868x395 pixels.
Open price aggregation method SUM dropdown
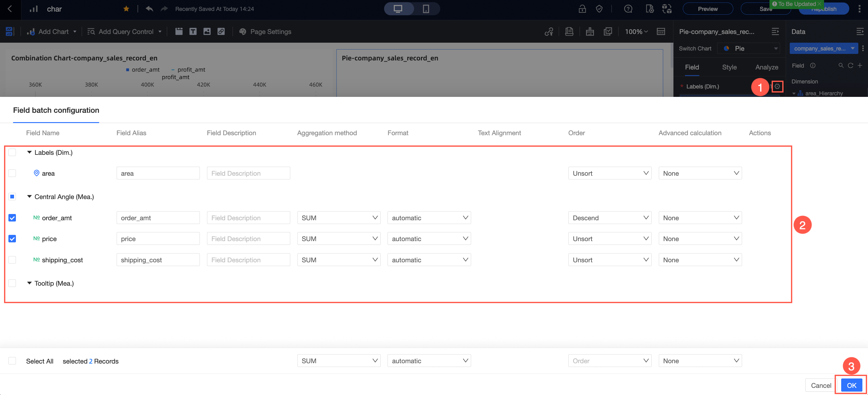(x=339, y=239)
